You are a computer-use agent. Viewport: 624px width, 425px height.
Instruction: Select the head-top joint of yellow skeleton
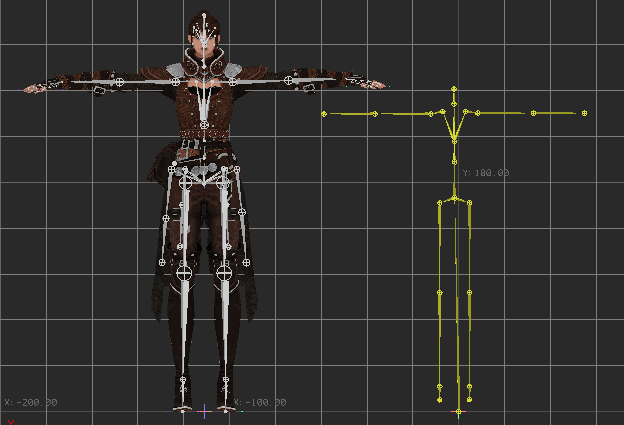[x=454, y=89]
